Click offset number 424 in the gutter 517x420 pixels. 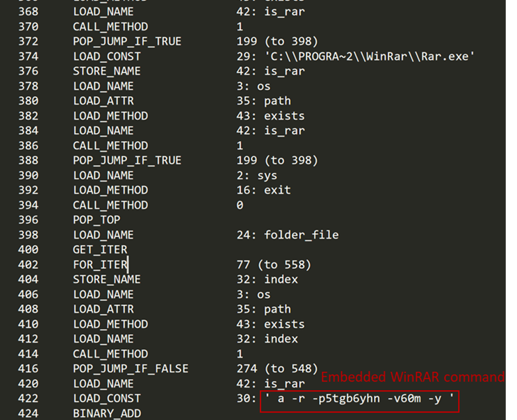[28, 414]
